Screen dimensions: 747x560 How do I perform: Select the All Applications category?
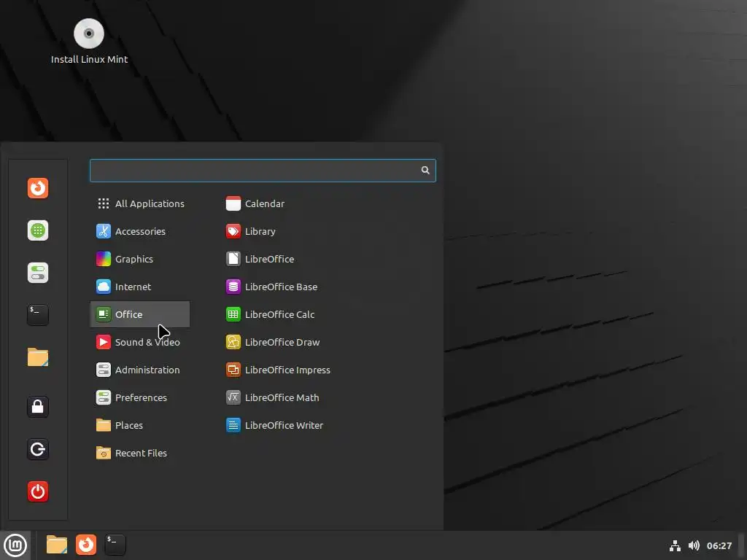140,203
